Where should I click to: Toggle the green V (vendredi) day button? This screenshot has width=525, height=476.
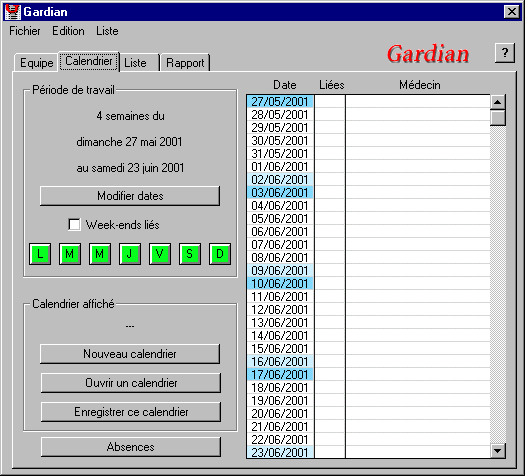point(160,254)
